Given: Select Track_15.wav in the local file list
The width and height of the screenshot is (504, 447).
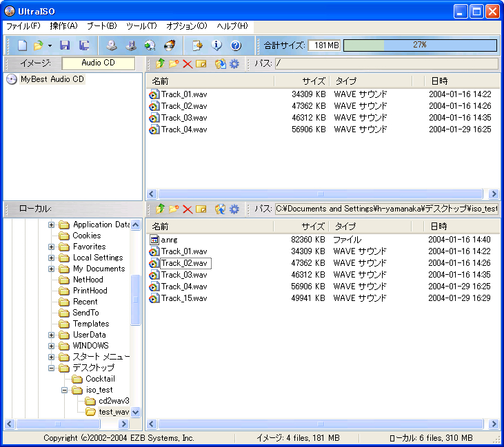Looking at the screenshot, I should pos(184,298).
